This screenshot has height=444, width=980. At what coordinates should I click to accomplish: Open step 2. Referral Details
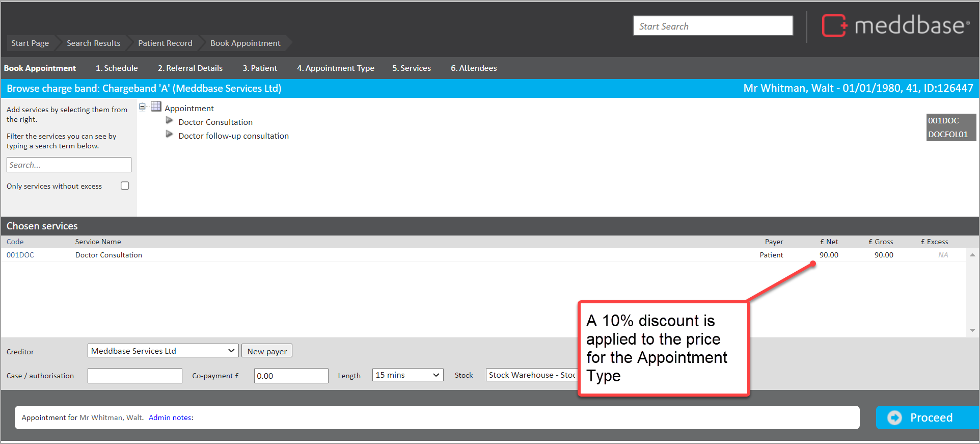click(190, 68)
